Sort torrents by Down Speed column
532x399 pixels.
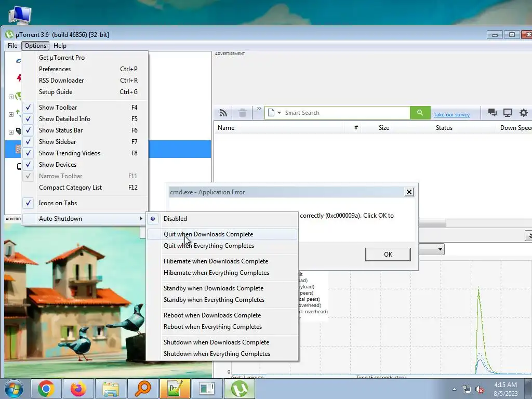coord(514,128)
